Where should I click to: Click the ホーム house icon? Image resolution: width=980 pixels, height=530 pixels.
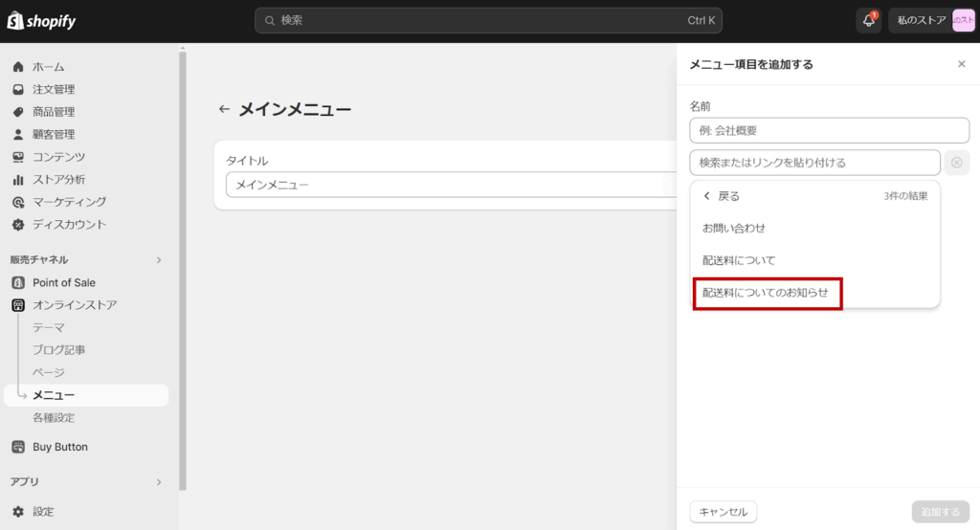pyautogui.click(x=18, y=67)
